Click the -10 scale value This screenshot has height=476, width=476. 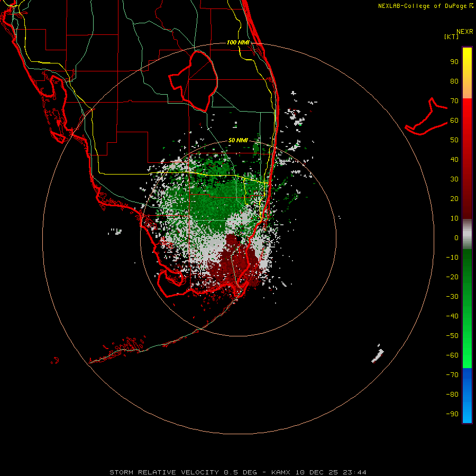452,258
